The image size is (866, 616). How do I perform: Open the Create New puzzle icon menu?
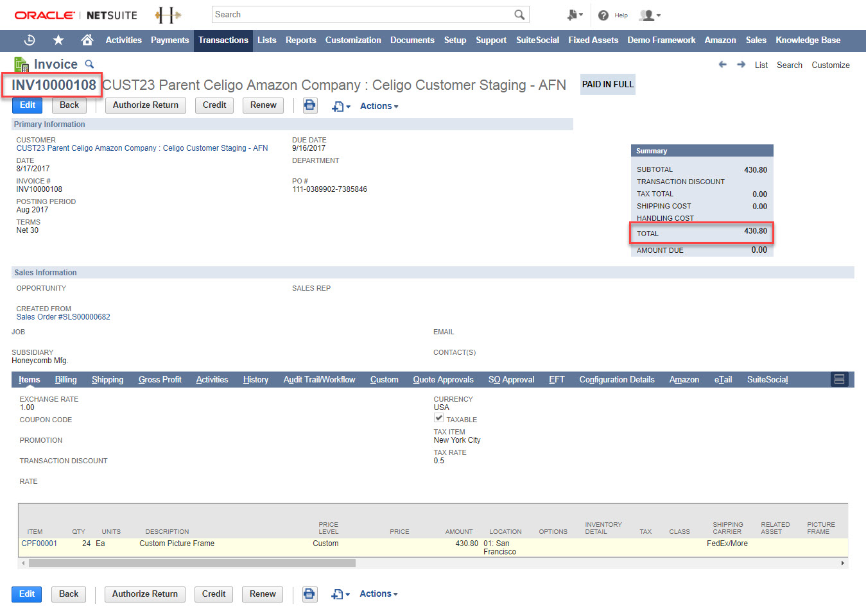point(575,15)
